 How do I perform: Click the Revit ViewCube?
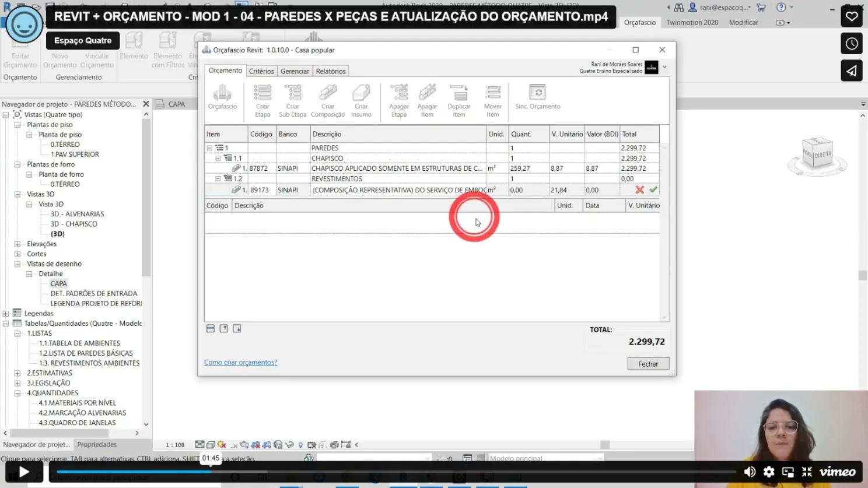pyautogui.click(x=817, y=154)
